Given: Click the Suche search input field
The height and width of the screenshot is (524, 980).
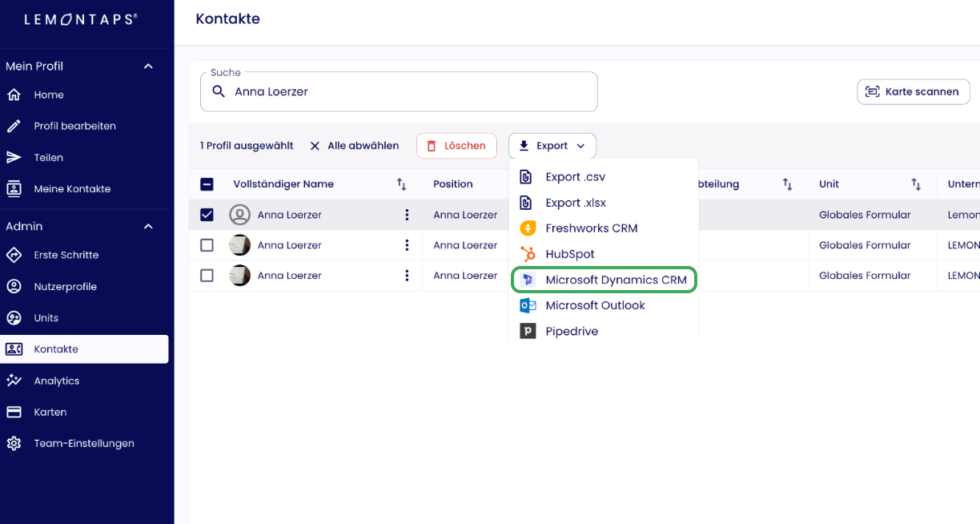Looking at the screenshot, I should point(399,91).
